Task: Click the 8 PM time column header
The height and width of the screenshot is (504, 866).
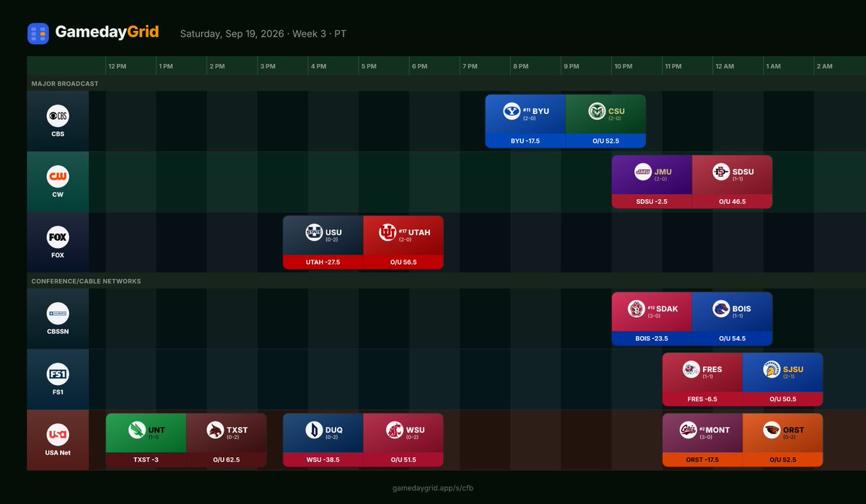Action: [x=520, y=66]
